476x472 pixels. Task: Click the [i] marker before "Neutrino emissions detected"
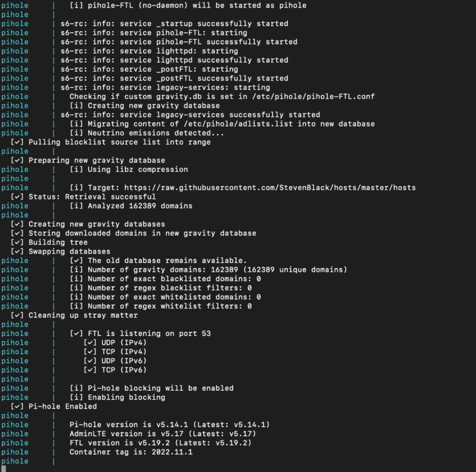[76, 133]
